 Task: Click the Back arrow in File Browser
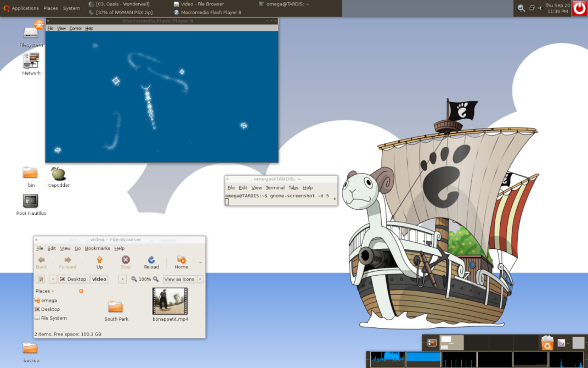click(x=41, y=259)
